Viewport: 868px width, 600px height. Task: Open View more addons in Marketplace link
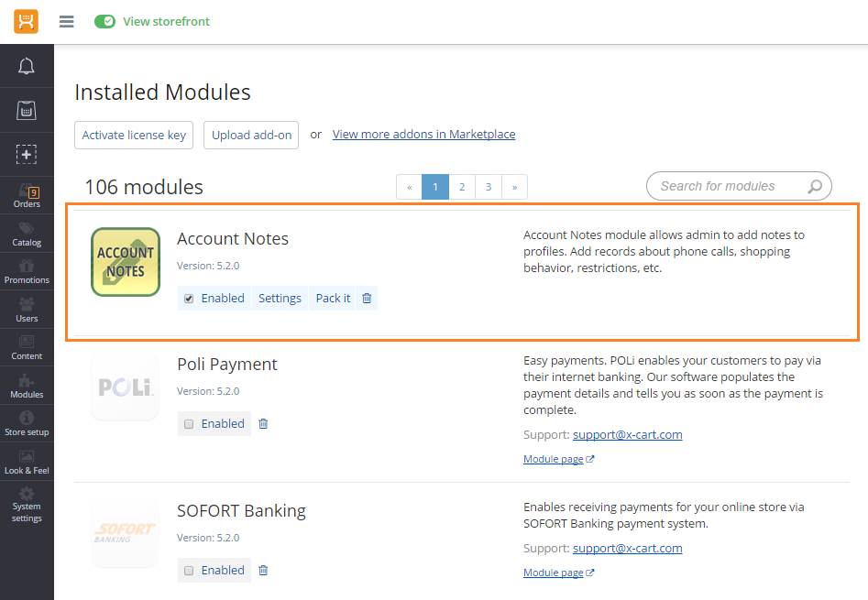423,135
